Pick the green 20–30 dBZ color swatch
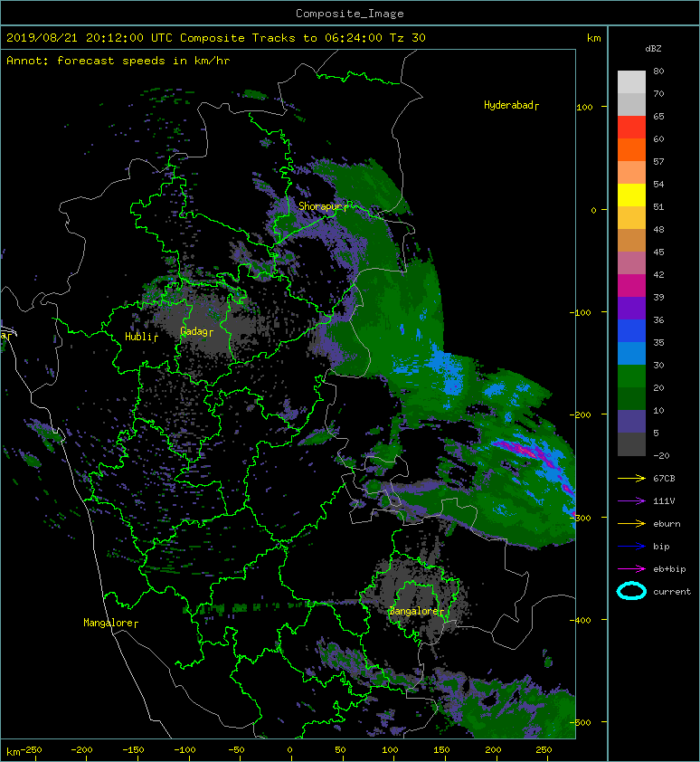 pyautogui.click(x=631, y=376)
